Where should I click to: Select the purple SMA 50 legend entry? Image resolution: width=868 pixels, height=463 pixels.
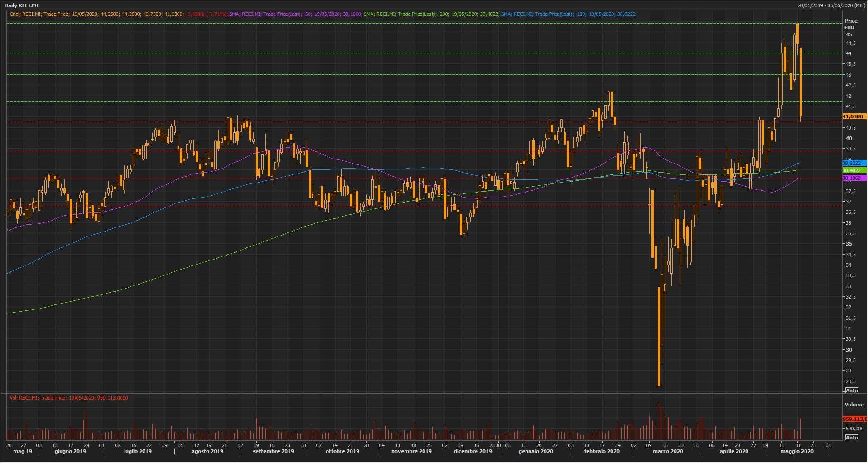[x=295, y=14]
